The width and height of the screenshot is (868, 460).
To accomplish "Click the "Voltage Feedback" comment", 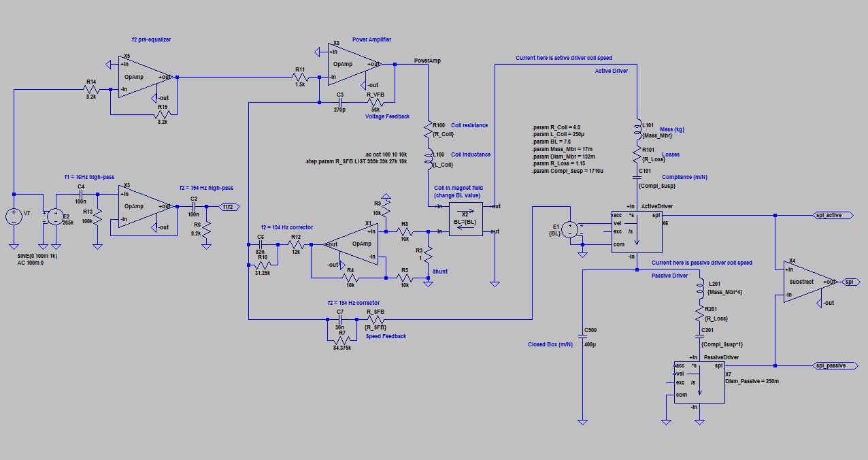I will [x=388, y=116].
